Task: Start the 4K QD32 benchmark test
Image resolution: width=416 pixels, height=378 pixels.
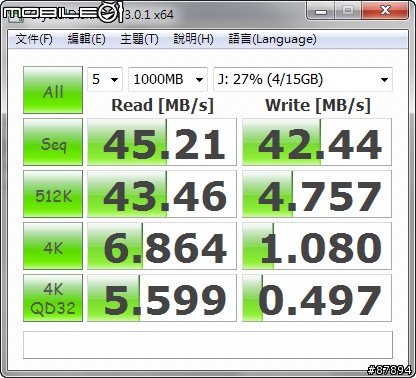Action: pos(53,298)
